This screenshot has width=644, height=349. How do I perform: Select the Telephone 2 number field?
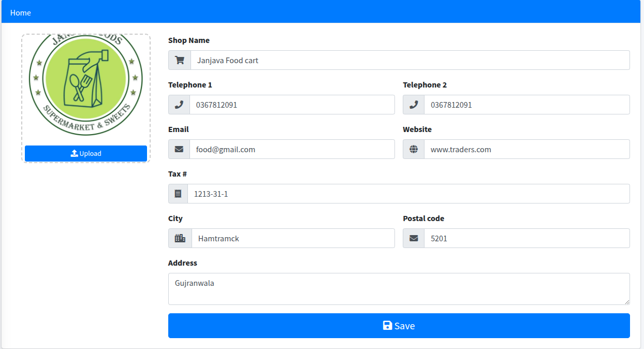click(x=526, y=105)
